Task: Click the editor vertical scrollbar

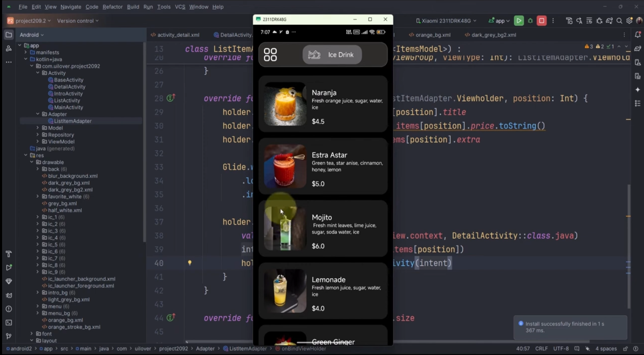Action: [x=629, y=246]
